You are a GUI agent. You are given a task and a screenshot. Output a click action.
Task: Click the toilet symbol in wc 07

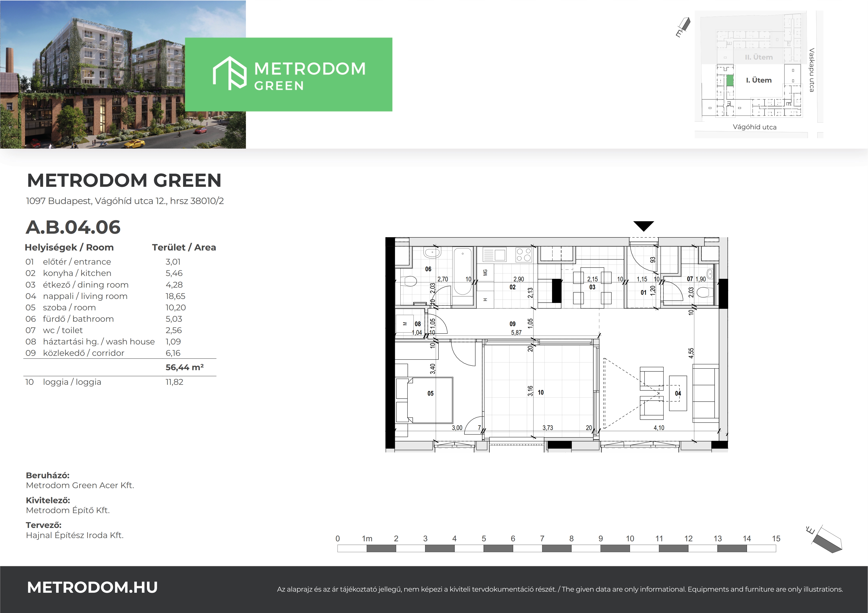705,292
